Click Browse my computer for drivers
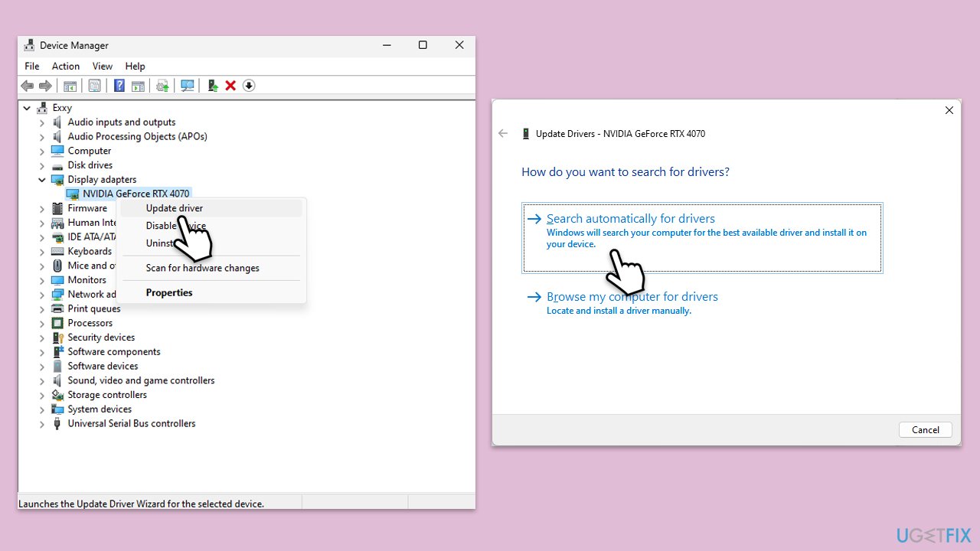 click(632, 297)
